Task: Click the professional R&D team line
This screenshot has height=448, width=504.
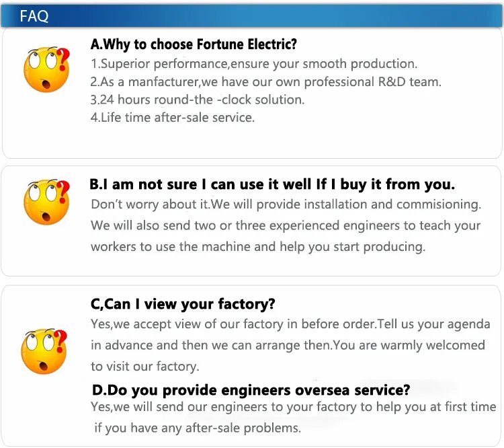Action: (x=265, y=82)
